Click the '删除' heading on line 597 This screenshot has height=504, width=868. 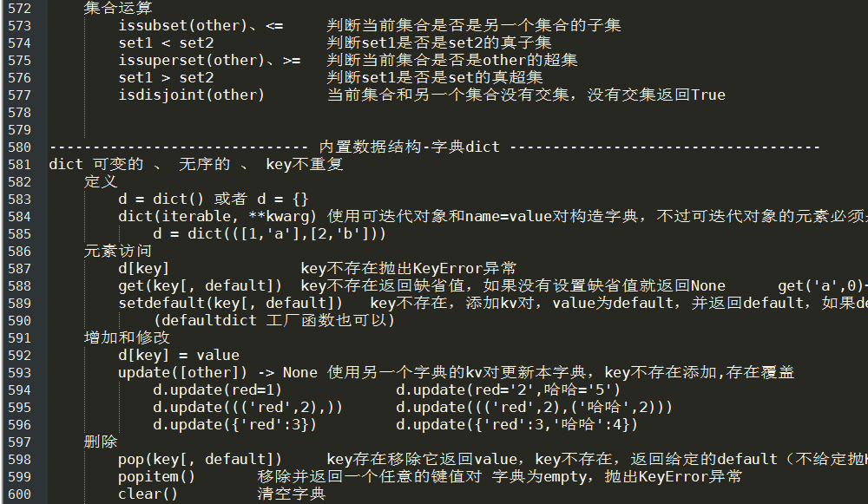(101, 442)
